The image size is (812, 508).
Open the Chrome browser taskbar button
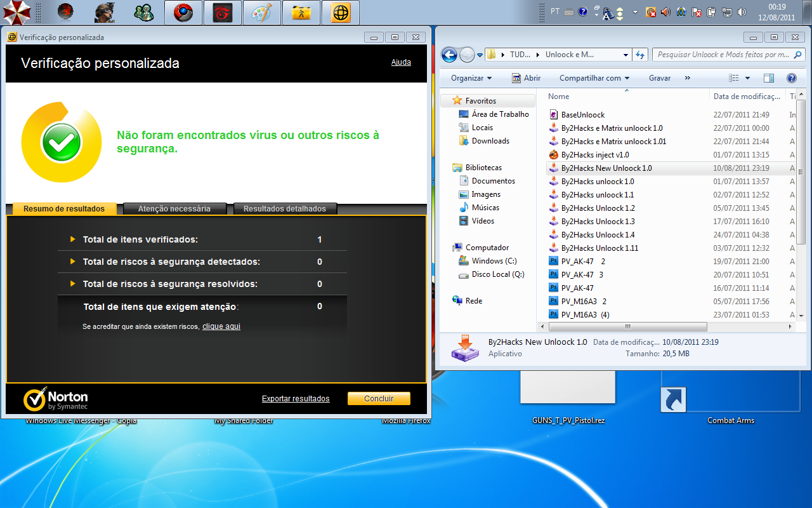coord(183,12)
